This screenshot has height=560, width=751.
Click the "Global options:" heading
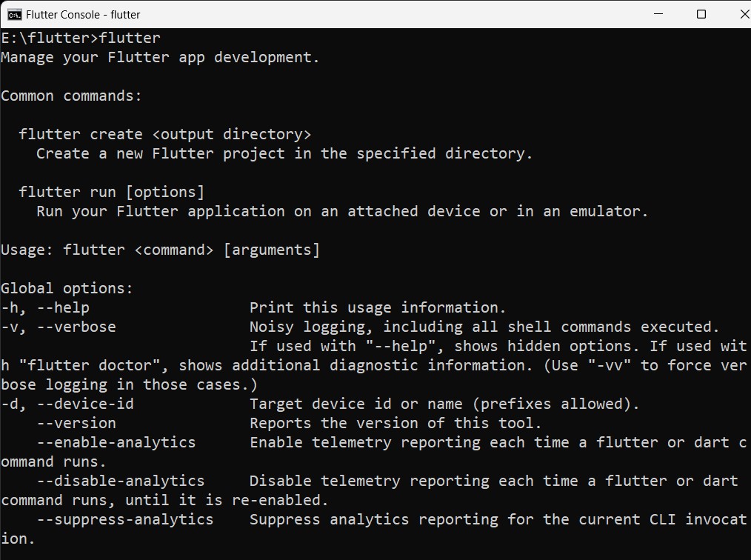[67, 289]
